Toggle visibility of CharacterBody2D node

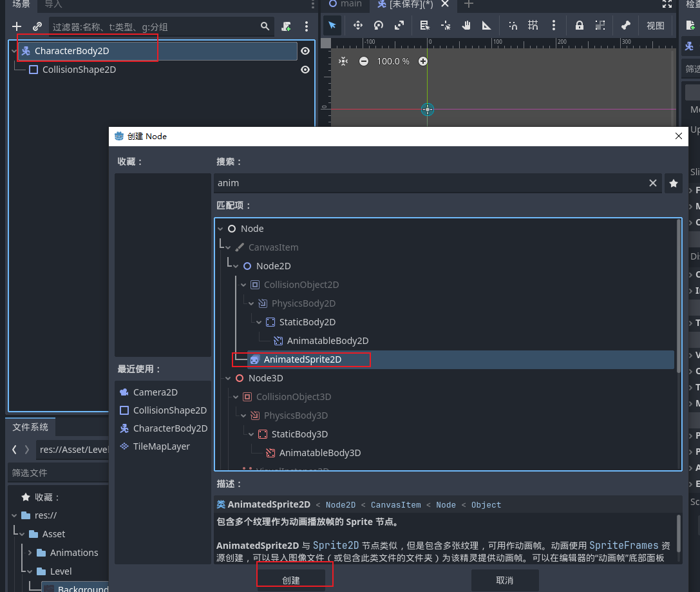tap(305, 51)
